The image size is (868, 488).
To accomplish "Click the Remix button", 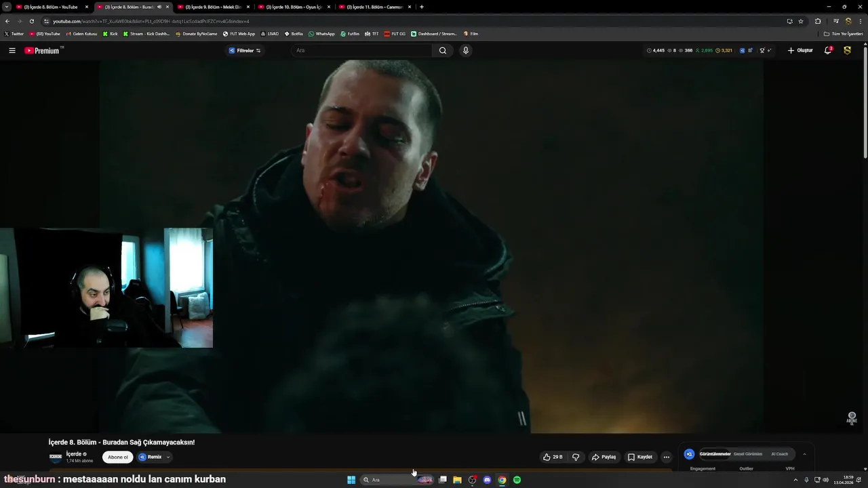I will pos(151,457).
